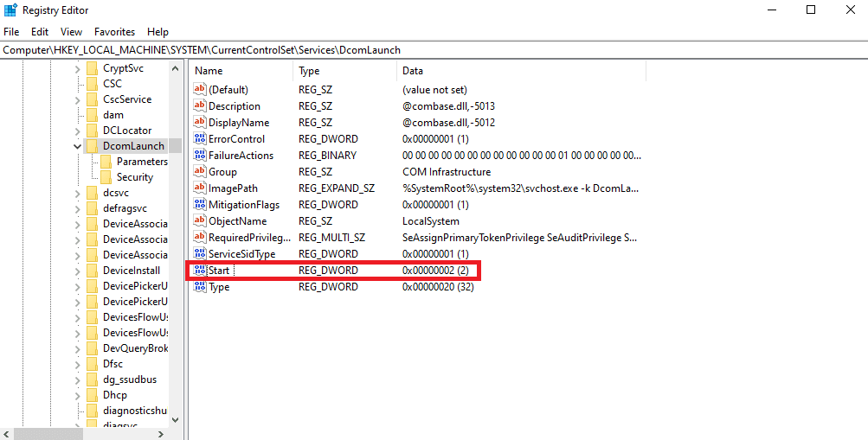
Task: Click REG_EXPAND_SZ type cell
Action: point(337,188)
